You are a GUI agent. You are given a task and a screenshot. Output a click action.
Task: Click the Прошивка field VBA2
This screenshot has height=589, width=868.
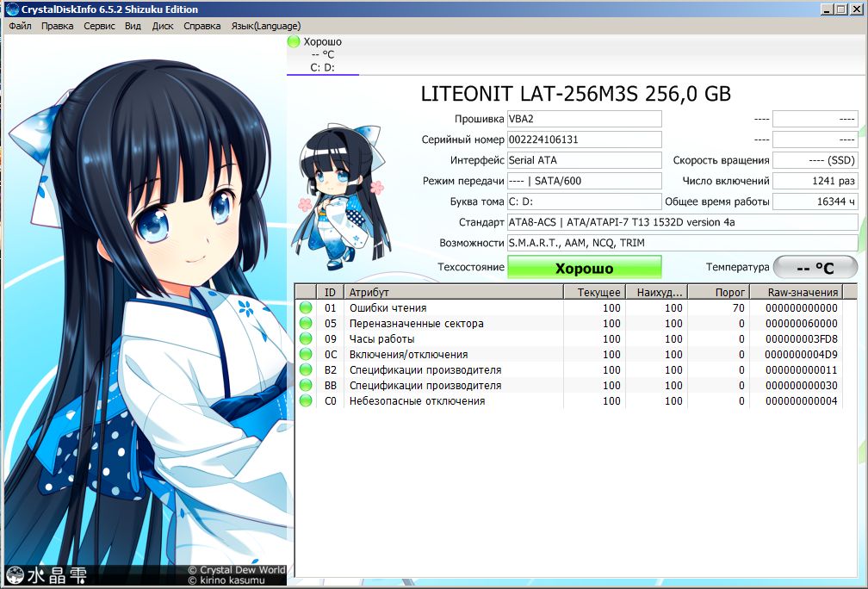[585, 119]
